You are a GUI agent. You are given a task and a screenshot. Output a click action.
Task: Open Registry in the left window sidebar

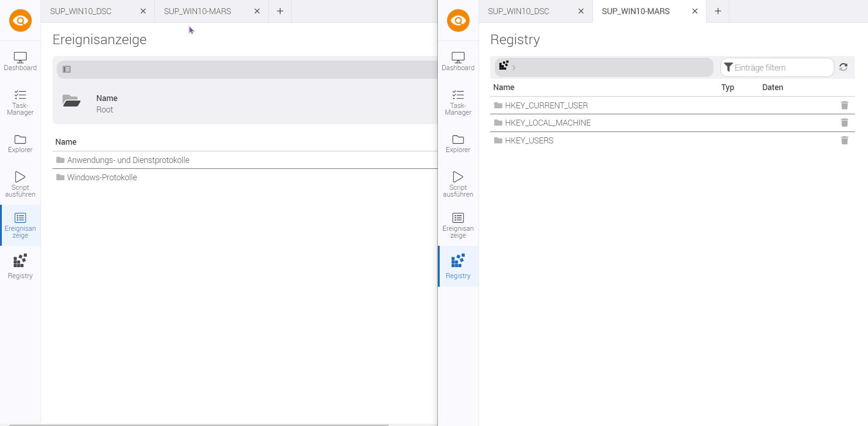(20, 266)
